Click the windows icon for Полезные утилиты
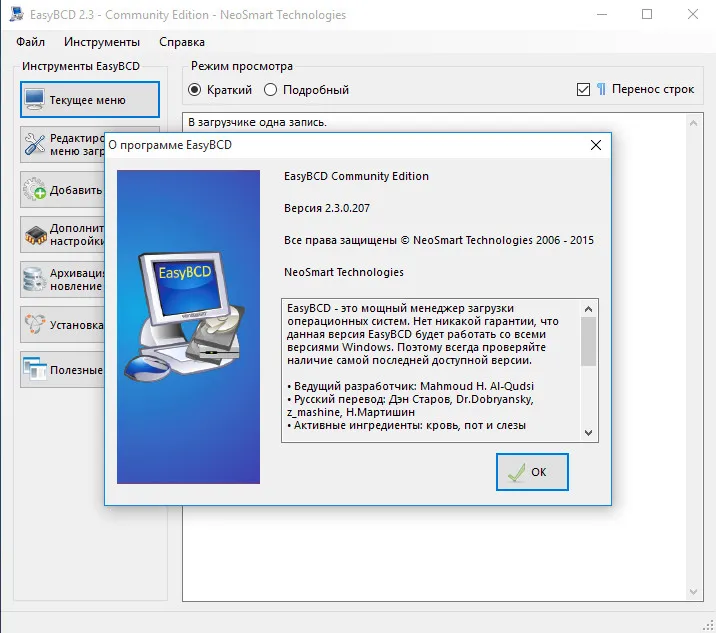This screenshot has width=716, height=633. click(35, 369)
